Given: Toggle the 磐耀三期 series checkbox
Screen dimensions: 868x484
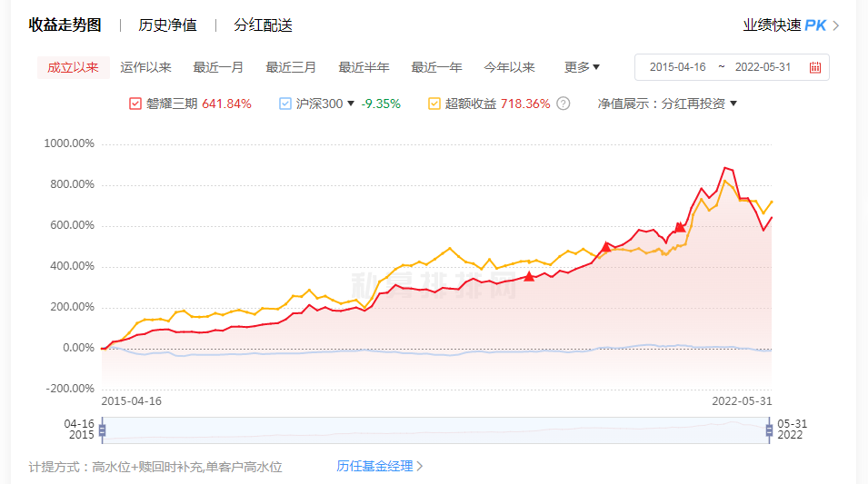Looking at the screenshot, I should [135, 104].
